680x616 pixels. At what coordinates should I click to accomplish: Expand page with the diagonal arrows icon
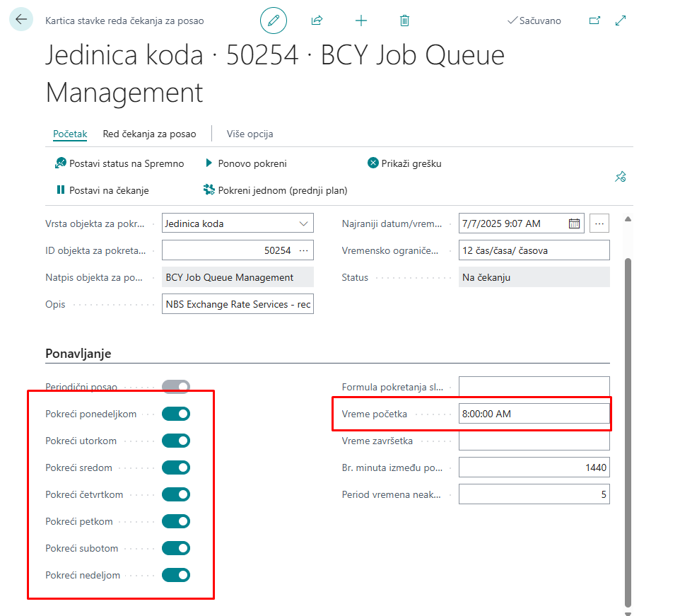coord(621,21)
